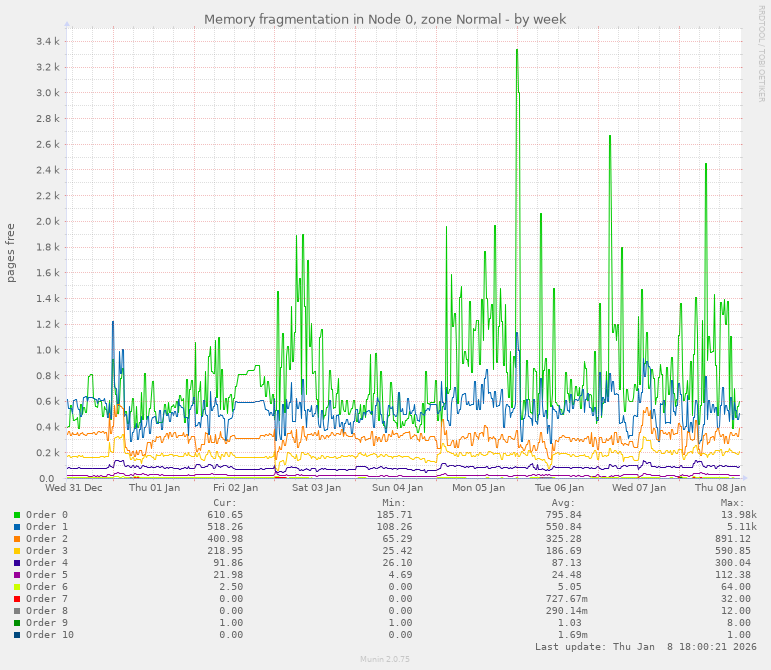Click the 'Order 5' legend label
This screenshot has width=771, height=670.
[x=47, y=575]
